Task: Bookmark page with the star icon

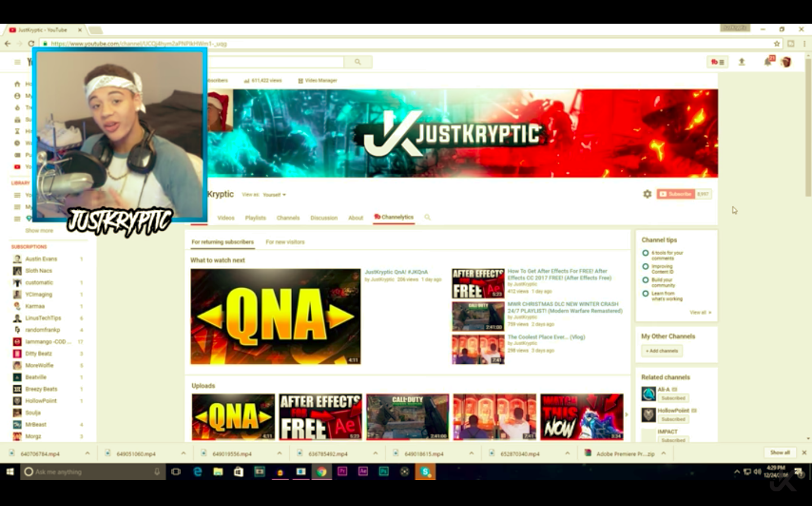Action: click(776, 43)
